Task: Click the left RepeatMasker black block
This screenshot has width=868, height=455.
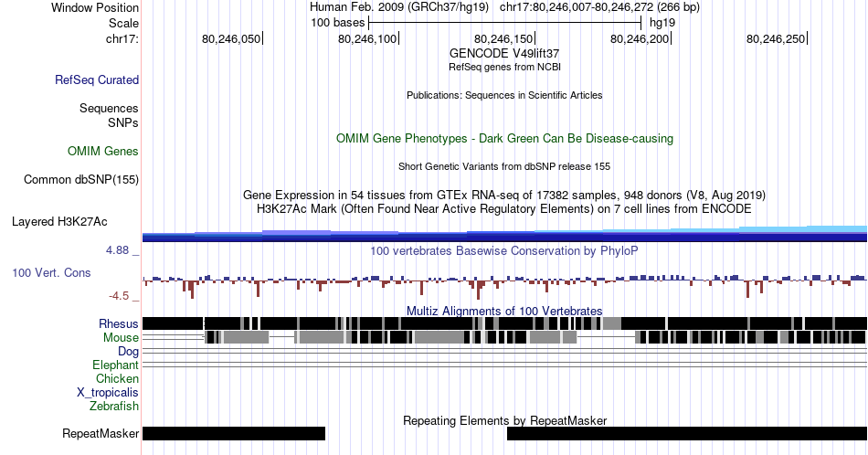Action: tap(234, 433)
